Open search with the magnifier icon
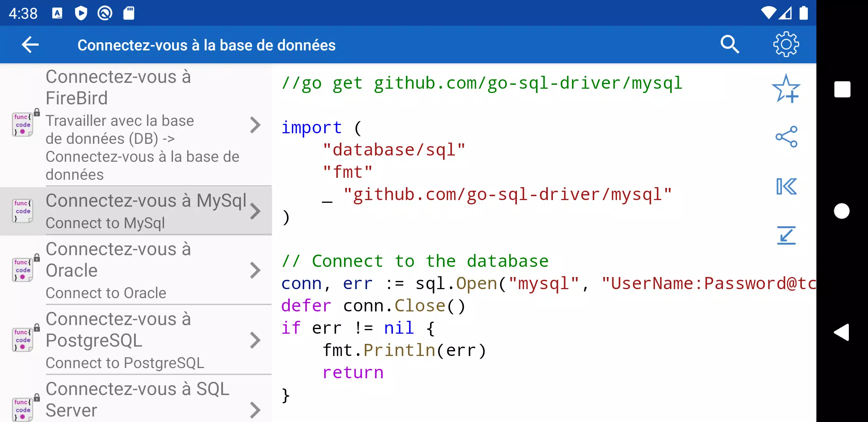This screenshot has width=868, height=422. tap(730, 45)
